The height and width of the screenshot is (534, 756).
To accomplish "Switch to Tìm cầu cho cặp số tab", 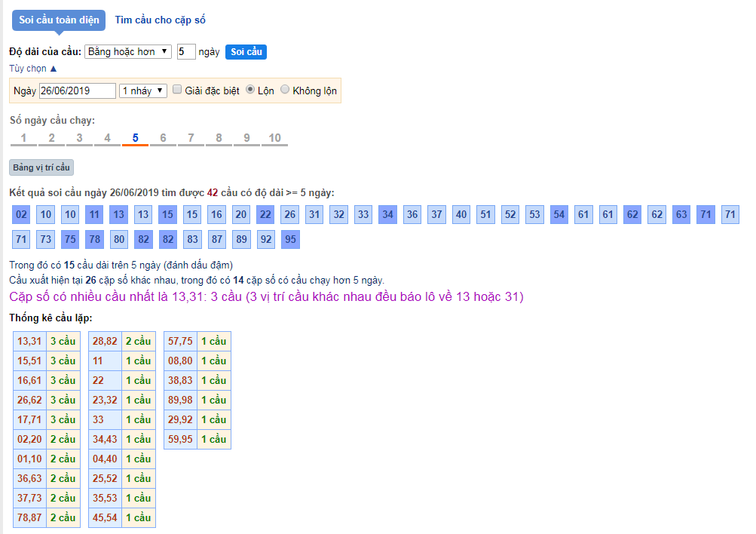I will (160, 20).
